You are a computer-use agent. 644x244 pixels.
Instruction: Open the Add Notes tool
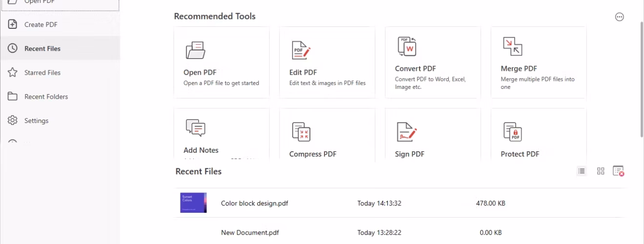tap(221, 135)
